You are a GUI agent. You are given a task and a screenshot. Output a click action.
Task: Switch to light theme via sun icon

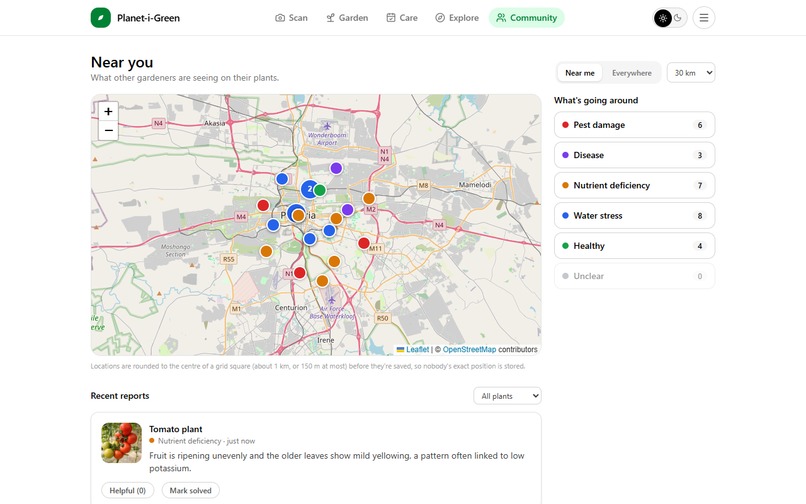[x=663, y=18]
